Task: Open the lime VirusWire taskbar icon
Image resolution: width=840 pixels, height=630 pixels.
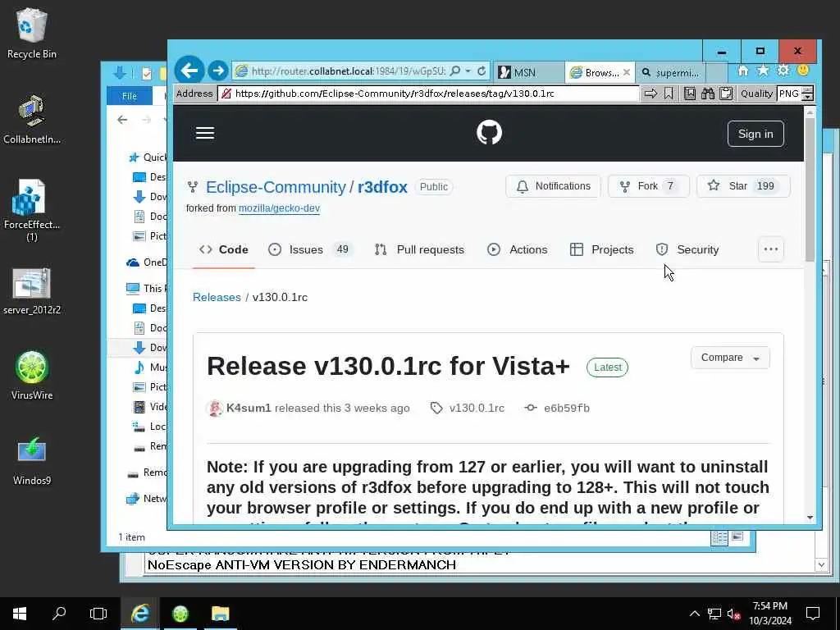Action: coord(180,614)
